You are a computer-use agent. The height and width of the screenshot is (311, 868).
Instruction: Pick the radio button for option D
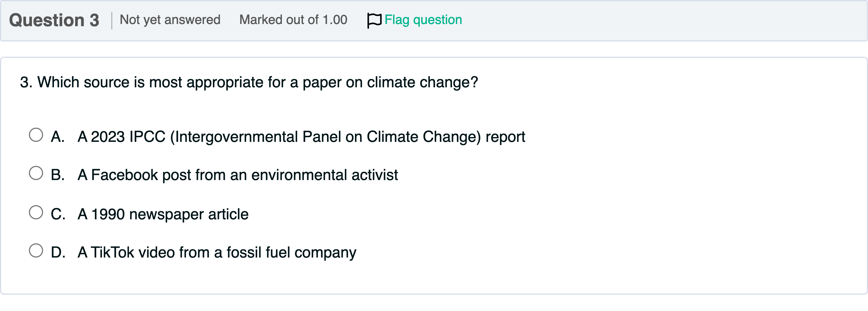[36, 251]
